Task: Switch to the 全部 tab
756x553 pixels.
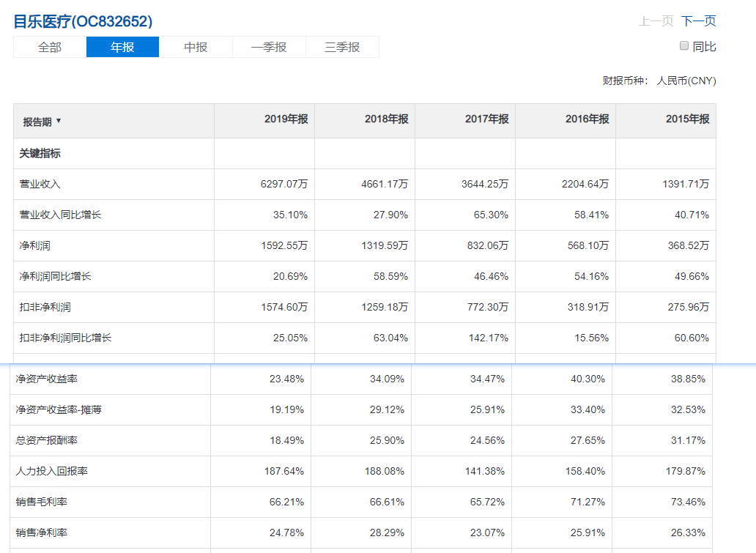Action: click(50, 47)
